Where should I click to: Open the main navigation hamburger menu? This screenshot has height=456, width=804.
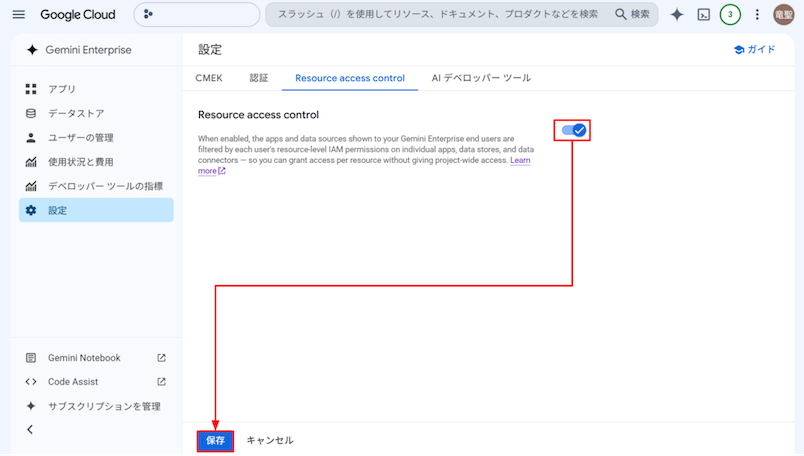point(18,14)
